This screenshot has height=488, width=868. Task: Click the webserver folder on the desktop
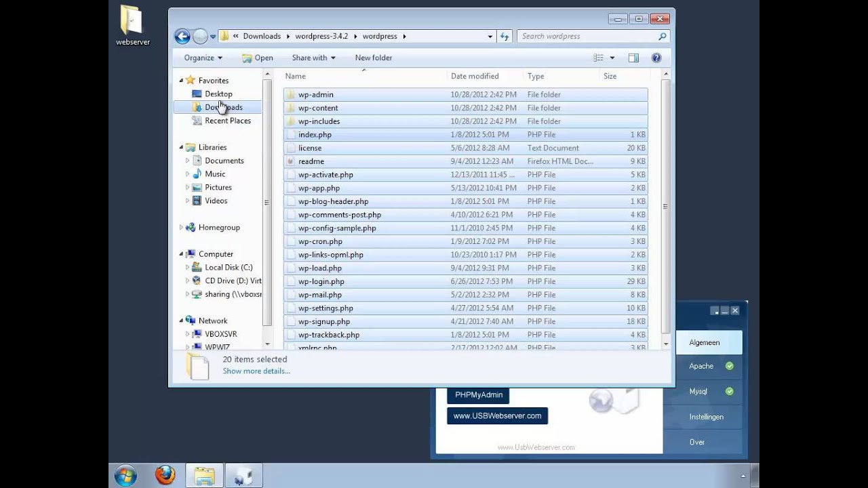[132, 26]
